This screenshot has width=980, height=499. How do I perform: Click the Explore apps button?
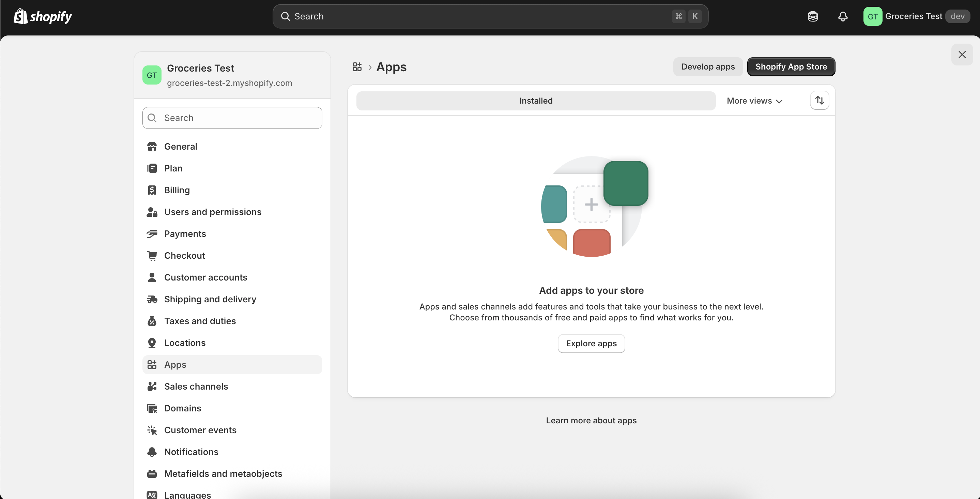(591, 343)
